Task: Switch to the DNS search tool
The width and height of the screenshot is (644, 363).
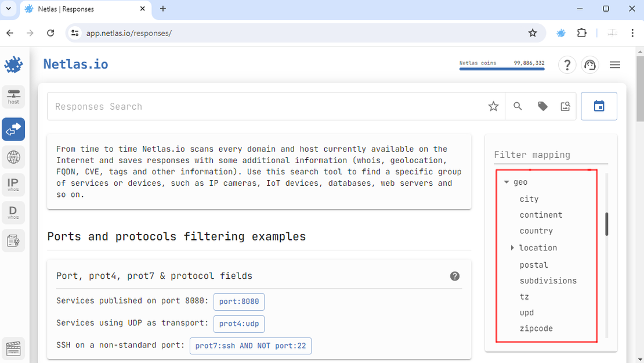Action: tap(13, 157)
